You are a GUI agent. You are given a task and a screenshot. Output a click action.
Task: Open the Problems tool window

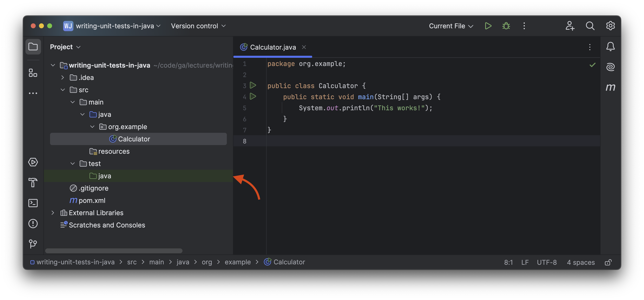click(33, 224)
